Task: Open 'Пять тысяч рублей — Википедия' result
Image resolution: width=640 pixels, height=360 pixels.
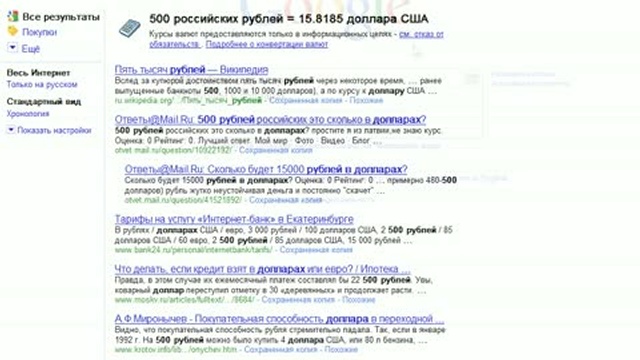Action: pos(191,69)
